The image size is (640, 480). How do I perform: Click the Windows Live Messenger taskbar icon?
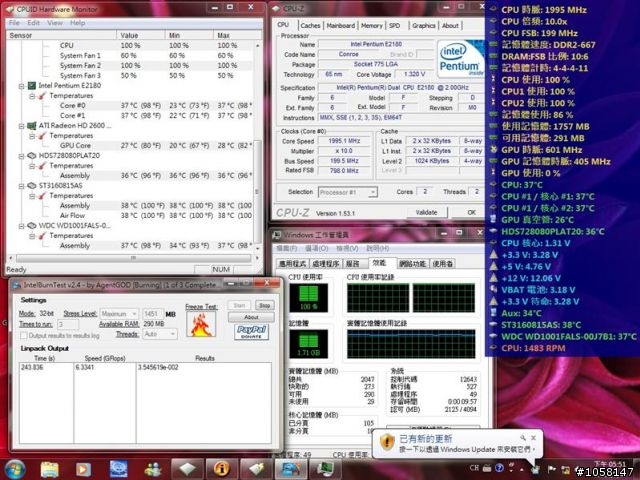tap(153, 470)
